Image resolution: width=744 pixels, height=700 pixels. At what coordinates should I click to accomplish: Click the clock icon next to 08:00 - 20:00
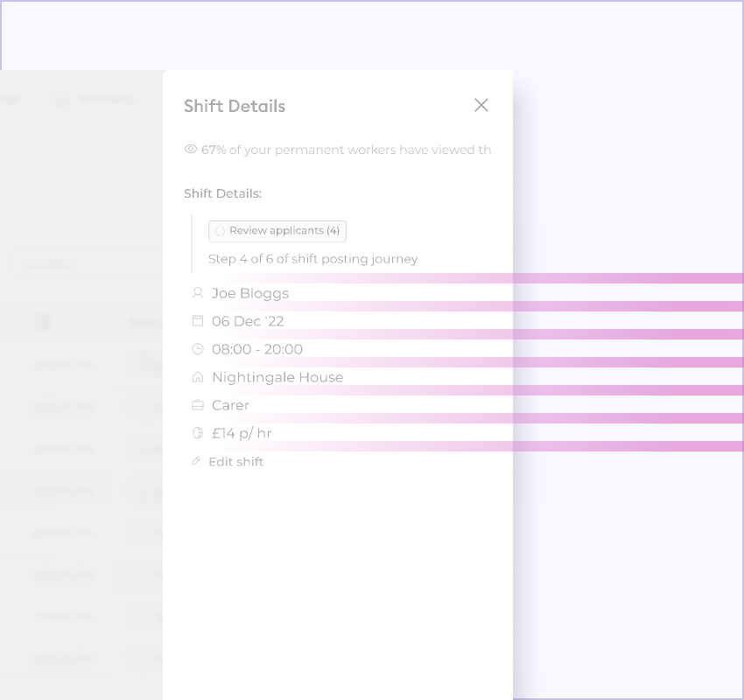click(198, 349)
